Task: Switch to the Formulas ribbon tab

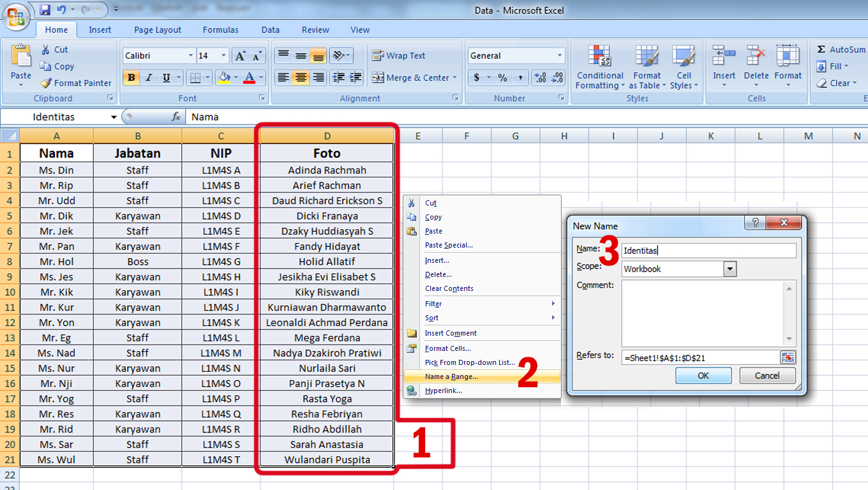Action: [220, 29]
